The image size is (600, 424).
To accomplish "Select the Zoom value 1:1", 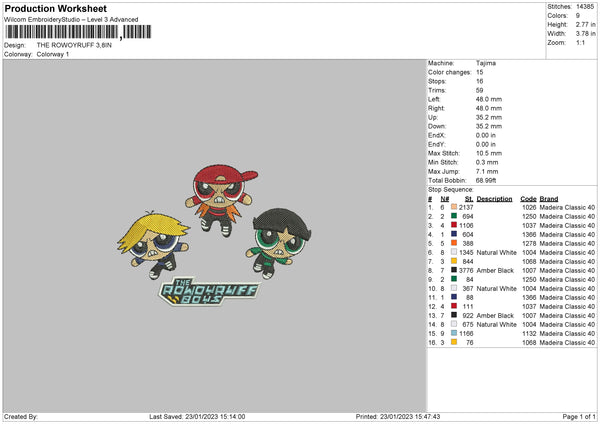I will pos(580,42).
